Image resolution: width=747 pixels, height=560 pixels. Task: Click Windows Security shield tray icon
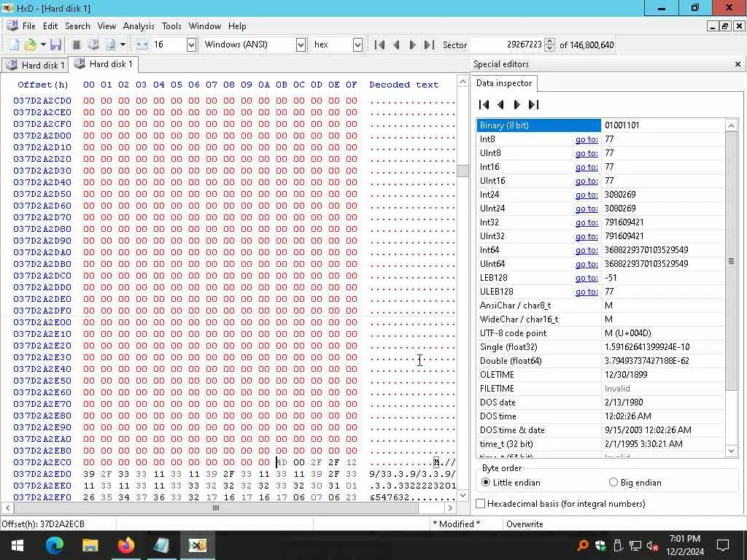600,545
